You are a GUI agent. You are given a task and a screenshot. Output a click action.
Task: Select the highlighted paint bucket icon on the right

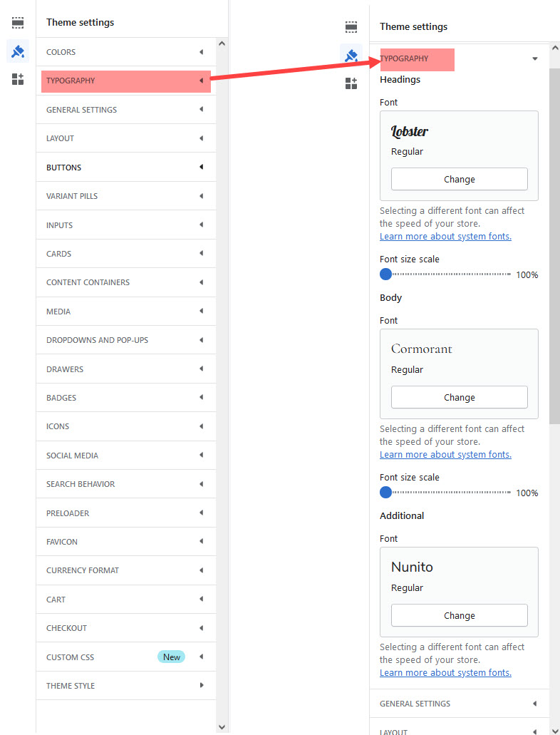pos(351,55)
